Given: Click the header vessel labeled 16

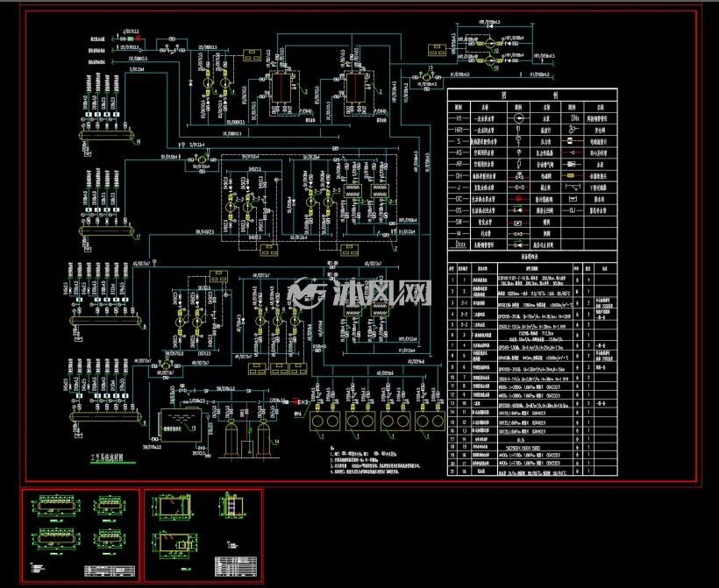Looking at the screenshot, I should [107, 136].
